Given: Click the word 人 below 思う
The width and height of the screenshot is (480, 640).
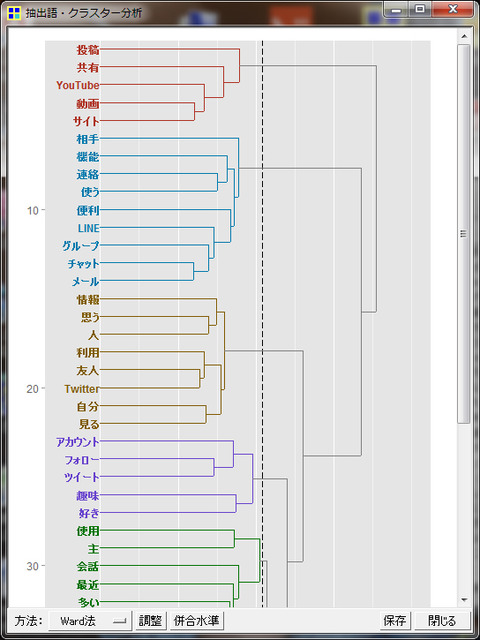Looking at the screenshot, I should click(94, 335).
